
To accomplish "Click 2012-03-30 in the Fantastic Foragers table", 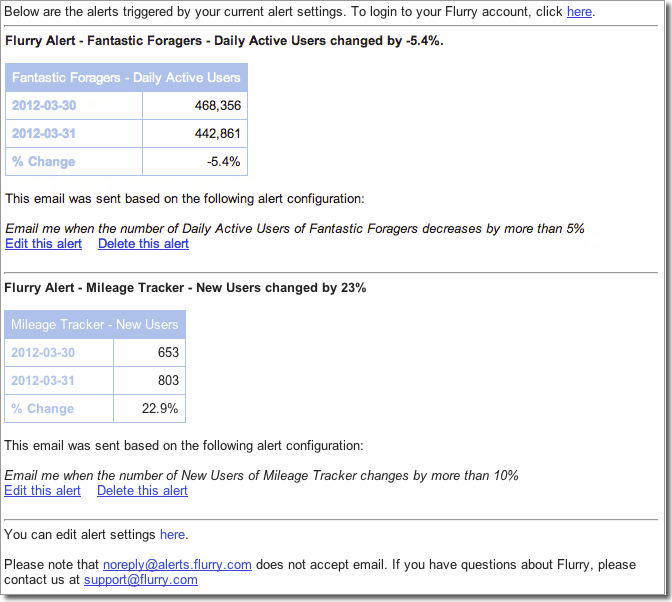I will click(x=44, y=106).
